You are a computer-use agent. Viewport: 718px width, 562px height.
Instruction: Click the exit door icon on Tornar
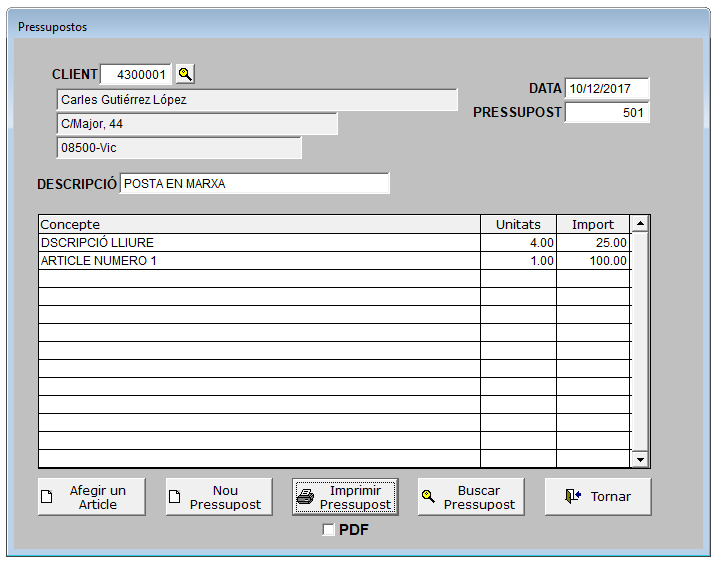[573, 497]
